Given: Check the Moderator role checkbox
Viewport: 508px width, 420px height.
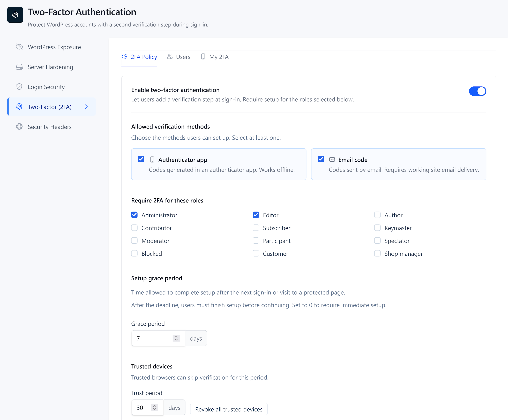Looking at the screenshot, I should 134,241.
